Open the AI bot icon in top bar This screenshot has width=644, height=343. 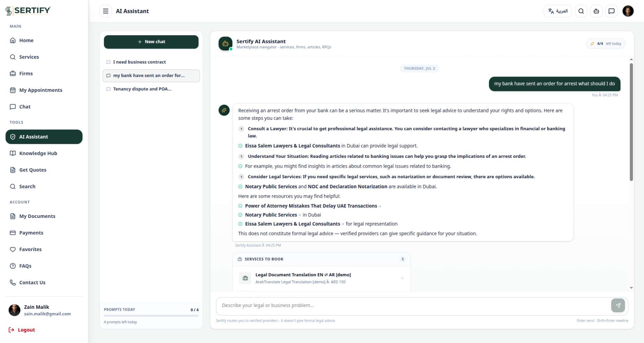(596, 11)
